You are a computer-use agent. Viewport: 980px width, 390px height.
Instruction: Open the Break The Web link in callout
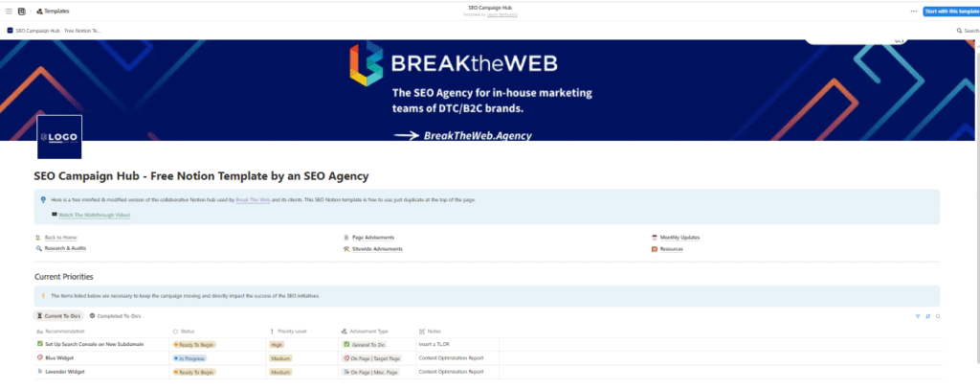253,199
